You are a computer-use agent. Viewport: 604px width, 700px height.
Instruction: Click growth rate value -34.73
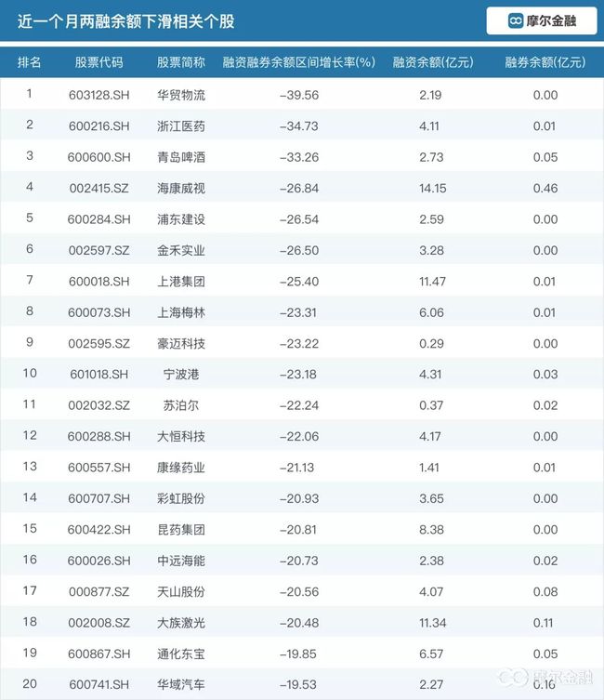(299, 125)
